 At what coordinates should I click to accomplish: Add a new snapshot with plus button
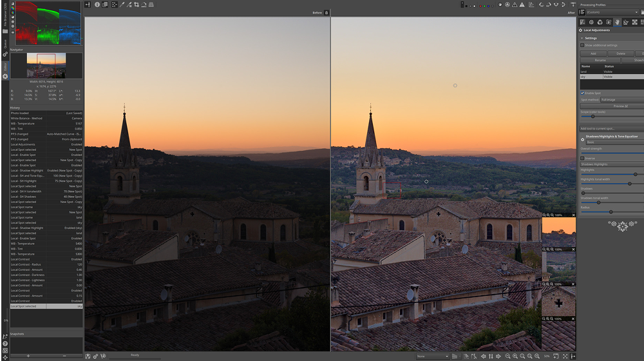click(x=28, y=356)
